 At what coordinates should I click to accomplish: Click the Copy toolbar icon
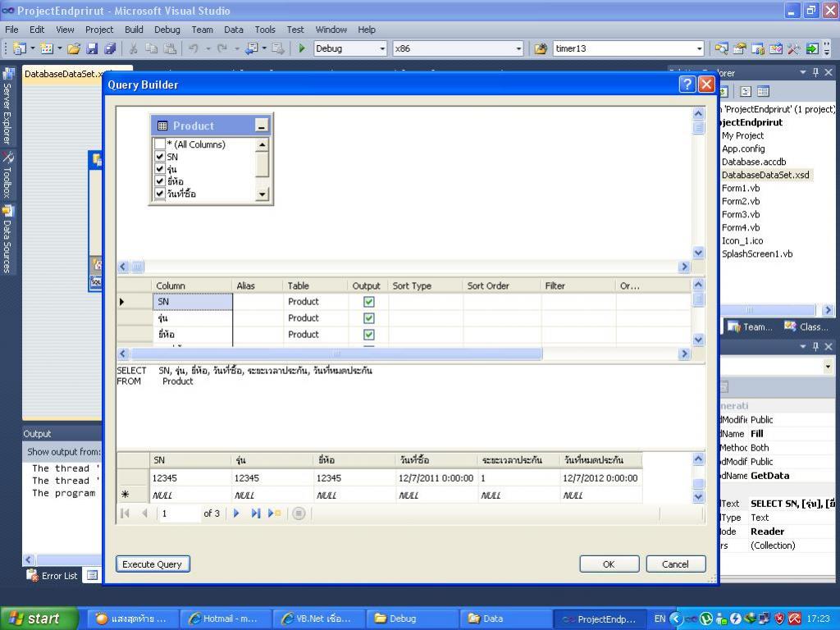coord(152,48)
